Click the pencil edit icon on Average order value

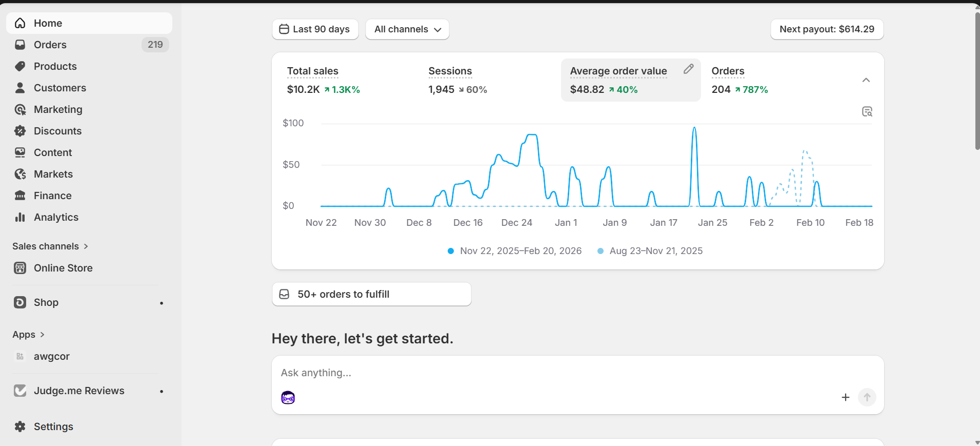[689, 69]
